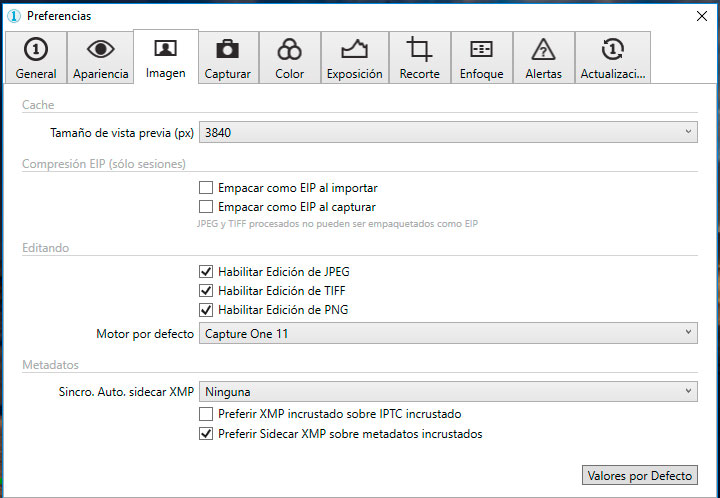The height and width of the screenshot is (498, 720).
Task: Open the Motor por defecto dropdown
Action: (x=448, y=333)
